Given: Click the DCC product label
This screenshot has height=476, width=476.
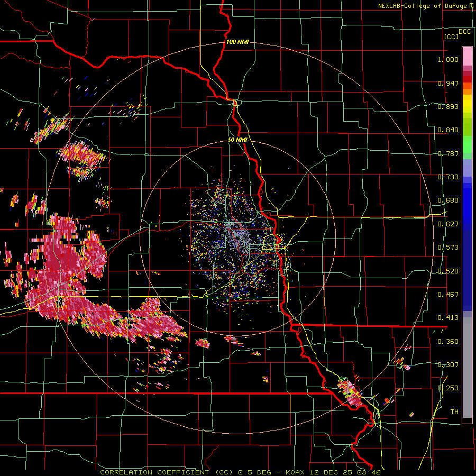Looking at the screenshot, I should (464, 32).
